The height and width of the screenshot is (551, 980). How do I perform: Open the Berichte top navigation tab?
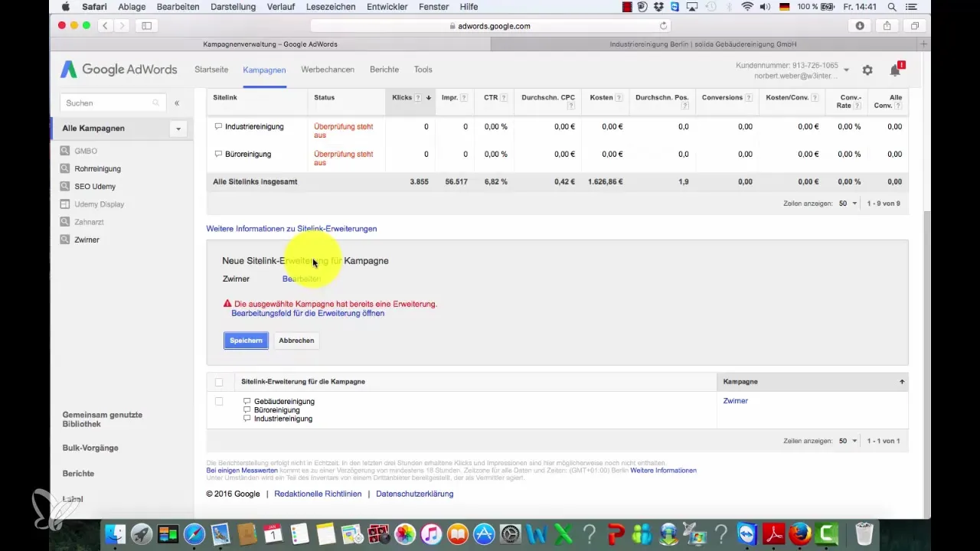tap(384, 70)
